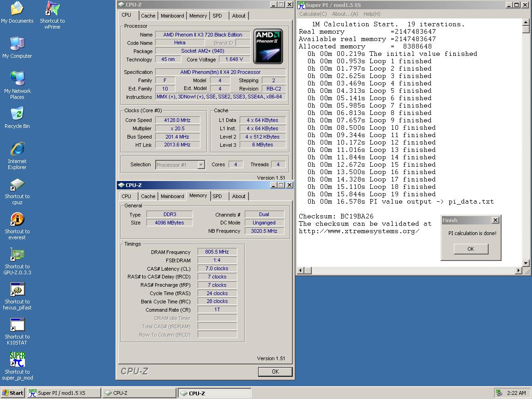Launch the everest shortcut icon
Viewport: 532px width, 399px height.
[17, 220]
